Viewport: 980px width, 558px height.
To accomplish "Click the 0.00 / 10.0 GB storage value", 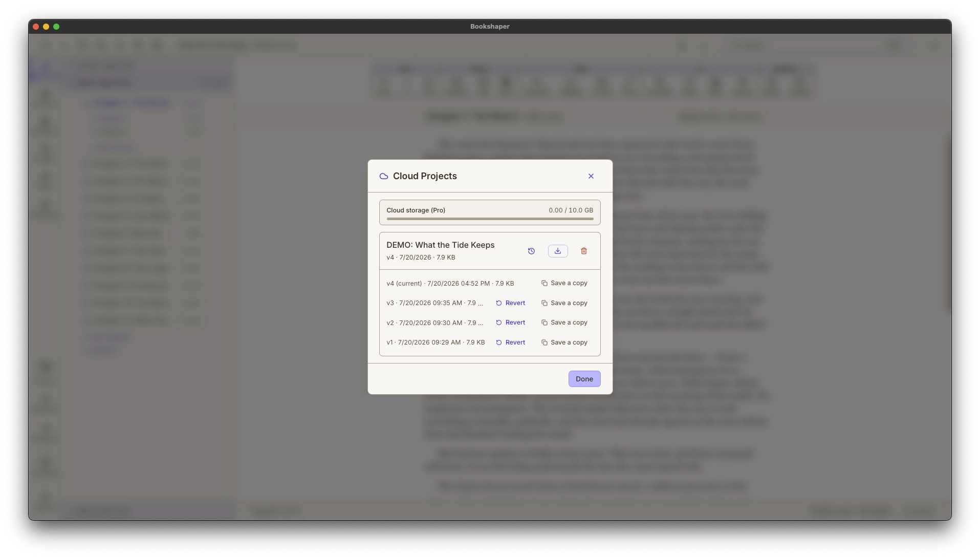I will pyautogui.click(x=571, y=210).
